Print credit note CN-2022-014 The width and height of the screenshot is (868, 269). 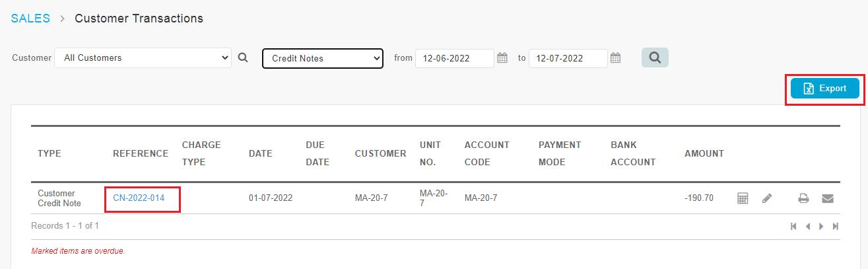point(803,198)
